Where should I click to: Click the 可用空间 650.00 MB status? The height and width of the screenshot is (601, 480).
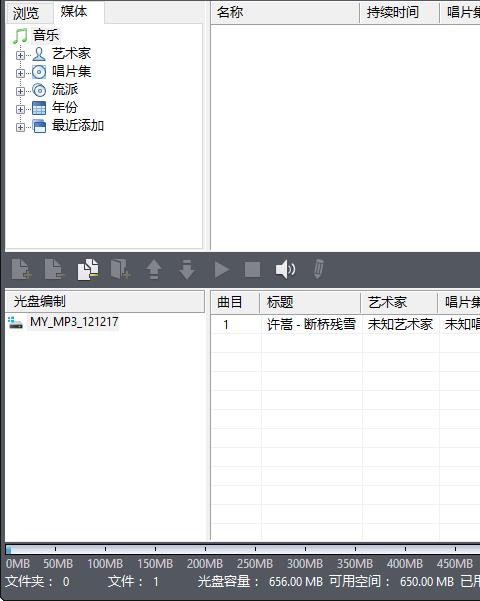click(x=391, y=581)
